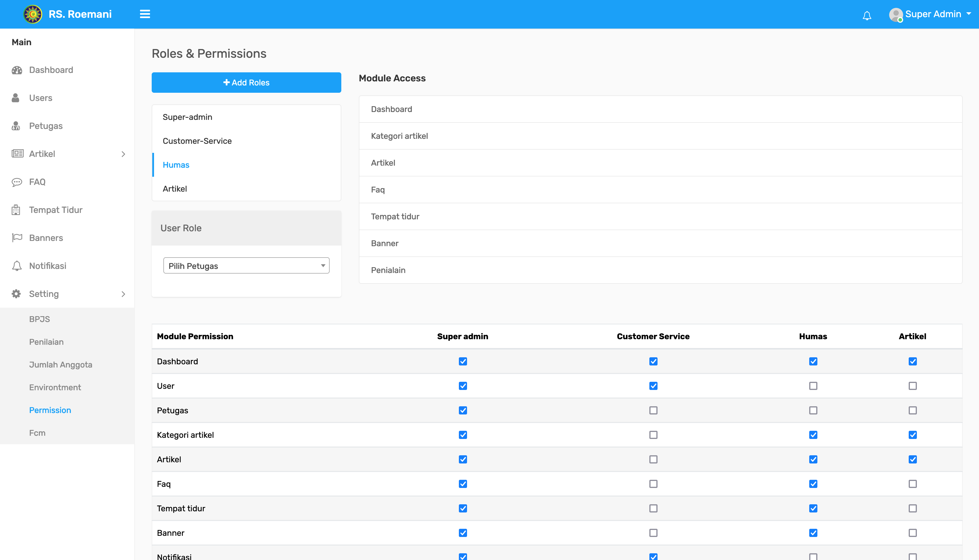Screen dimensions: 979x560
Task: Click Dashboard in Module Access list
Action: pos(660,109)
